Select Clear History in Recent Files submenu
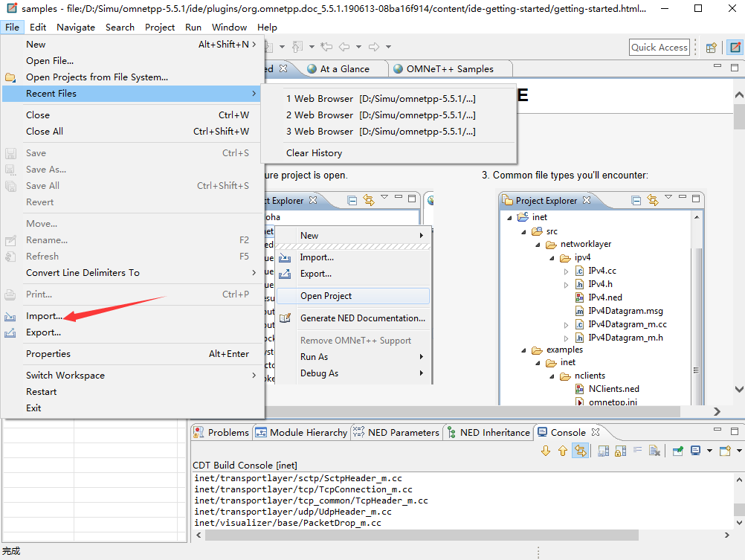The height and width of the screenshot is (560, 745). tap(389, 153)
